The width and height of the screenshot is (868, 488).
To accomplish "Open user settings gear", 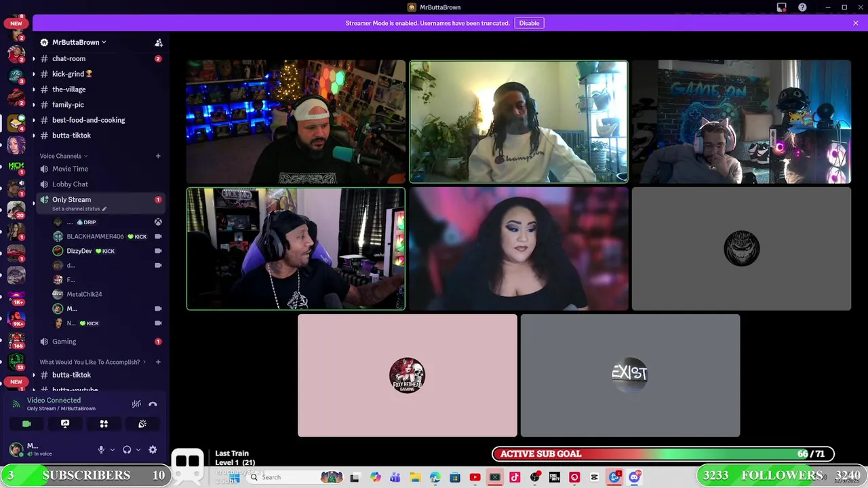I will pyautogui.click(x=153, y=449).
